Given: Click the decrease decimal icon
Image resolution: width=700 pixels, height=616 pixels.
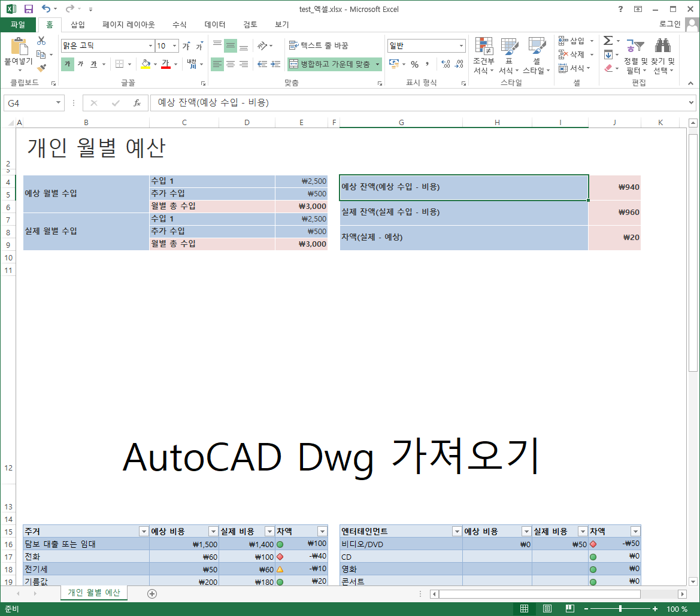Looking at the screenshot, I should coord(459,64).
